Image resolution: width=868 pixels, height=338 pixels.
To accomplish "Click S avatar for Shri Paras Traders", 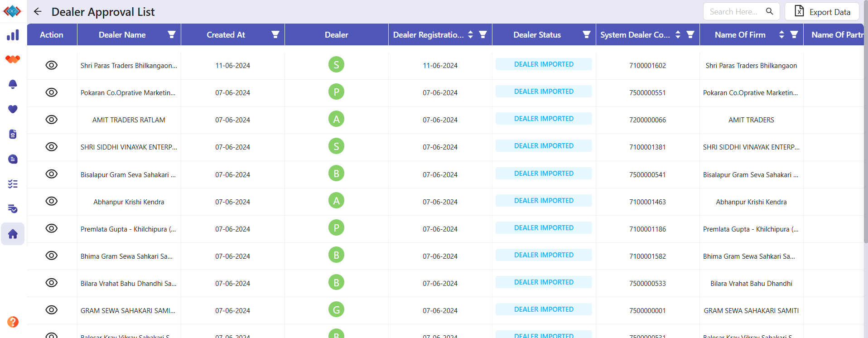I will (x=336, y=64).
